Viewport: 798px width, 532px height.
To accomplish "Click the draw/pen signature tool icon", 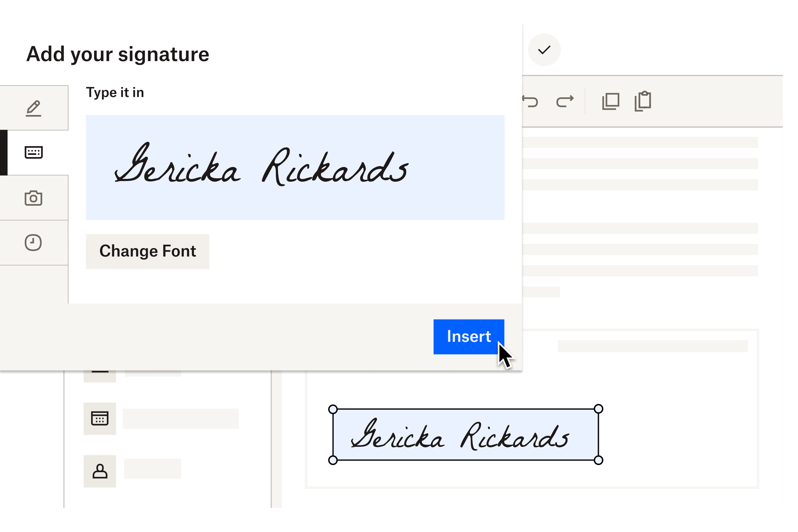I will coord(33,108).
